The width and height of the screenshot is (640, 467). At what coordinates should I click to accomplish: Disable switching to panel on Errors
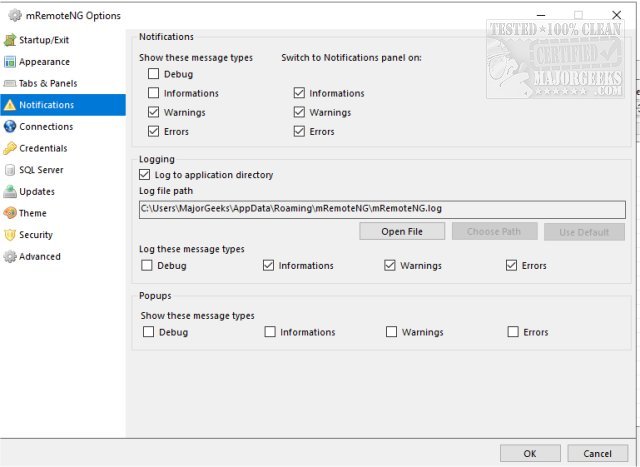(x=299, y=131)
